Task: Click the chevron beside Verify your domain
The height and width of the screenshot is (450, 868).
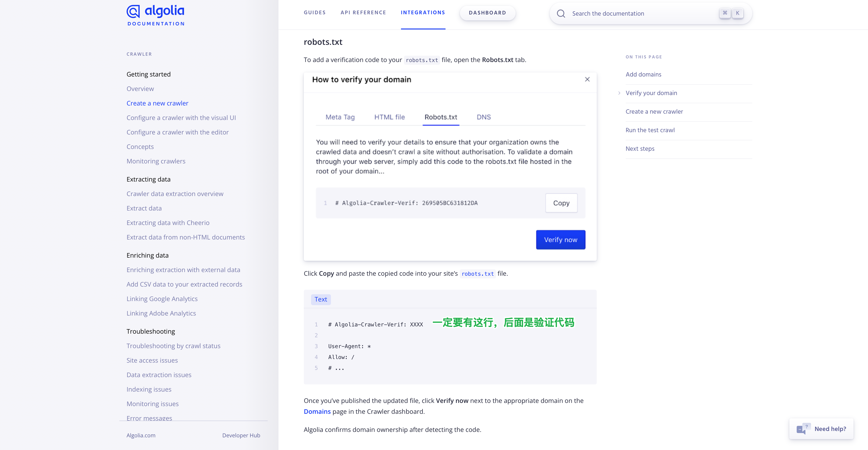Action: pos(619,93)
